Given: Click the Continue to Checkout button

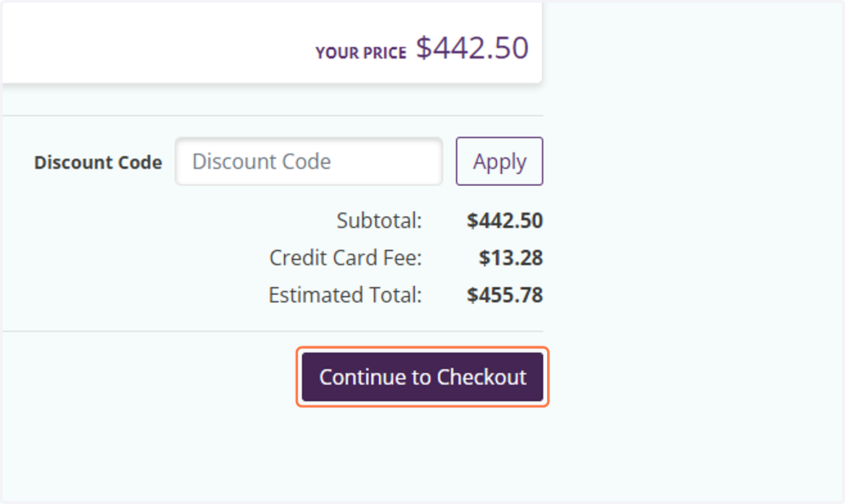Looking at the screenshot, I should [x=423, y=377].
